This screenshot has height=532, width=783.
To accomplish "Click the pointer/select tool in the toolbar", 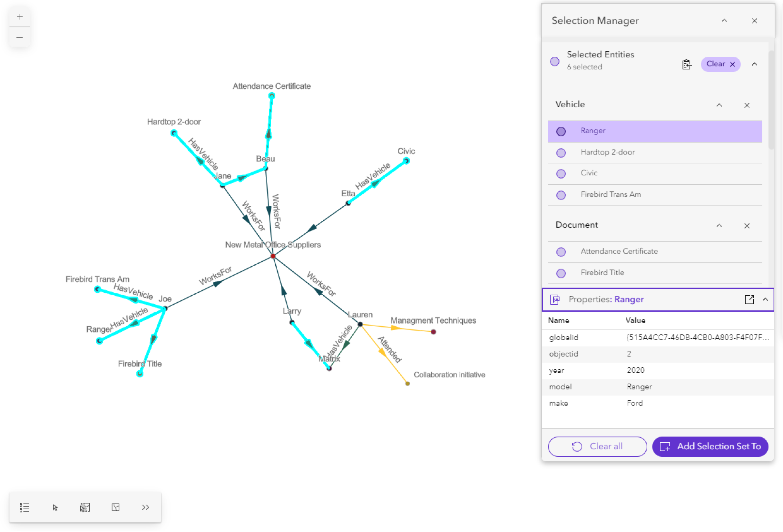I will click(x=55, y=507).
